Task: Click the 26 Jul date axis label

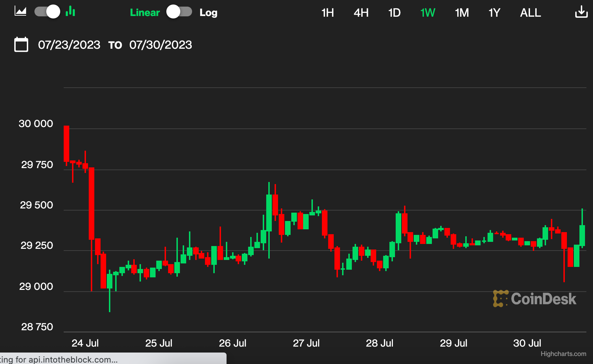Action: point(232,343)
